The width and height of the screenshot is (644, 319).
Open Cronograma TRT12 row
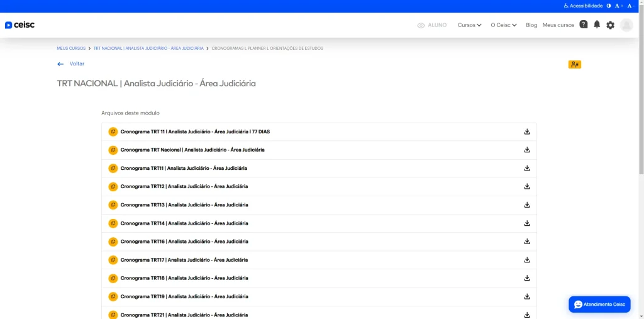pyautogui.click(x=319, y=187)
